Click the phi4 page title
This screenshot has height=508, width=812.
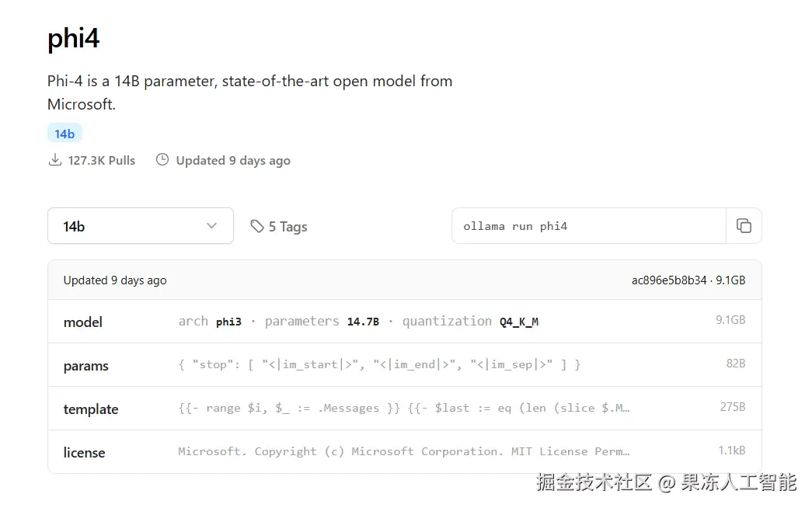click(x=74, y=38)
